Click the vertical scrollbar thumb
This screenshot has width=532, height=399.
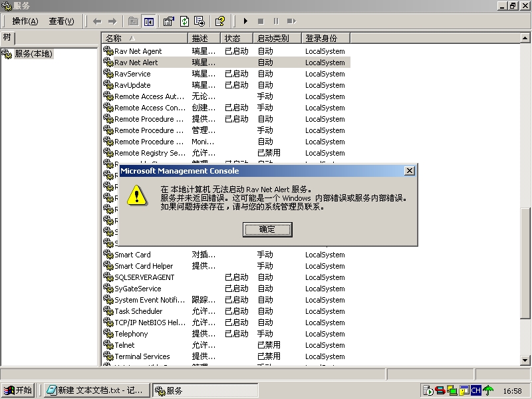pyautogui.click(x=525, y=263)
